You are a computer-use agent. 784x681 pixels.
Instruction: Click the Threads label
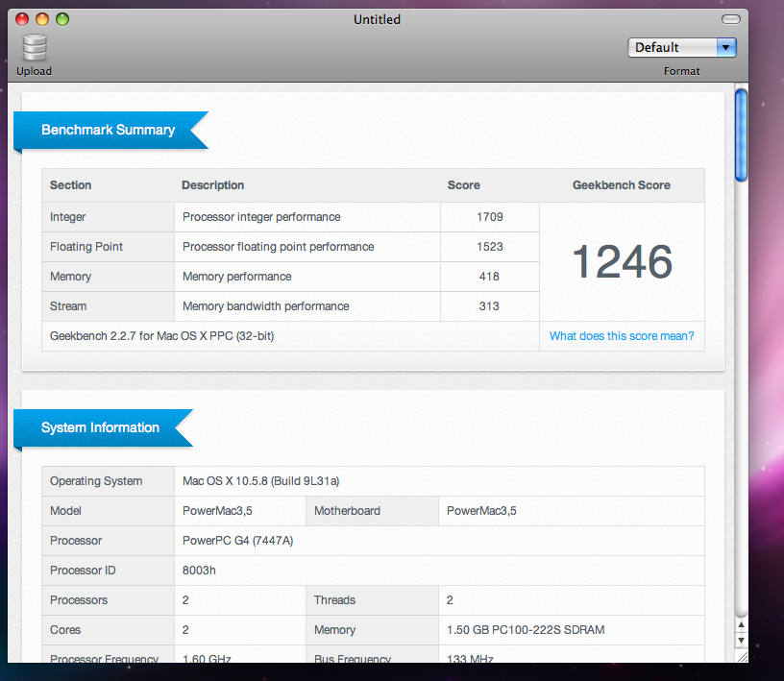(x=334, y=600)
